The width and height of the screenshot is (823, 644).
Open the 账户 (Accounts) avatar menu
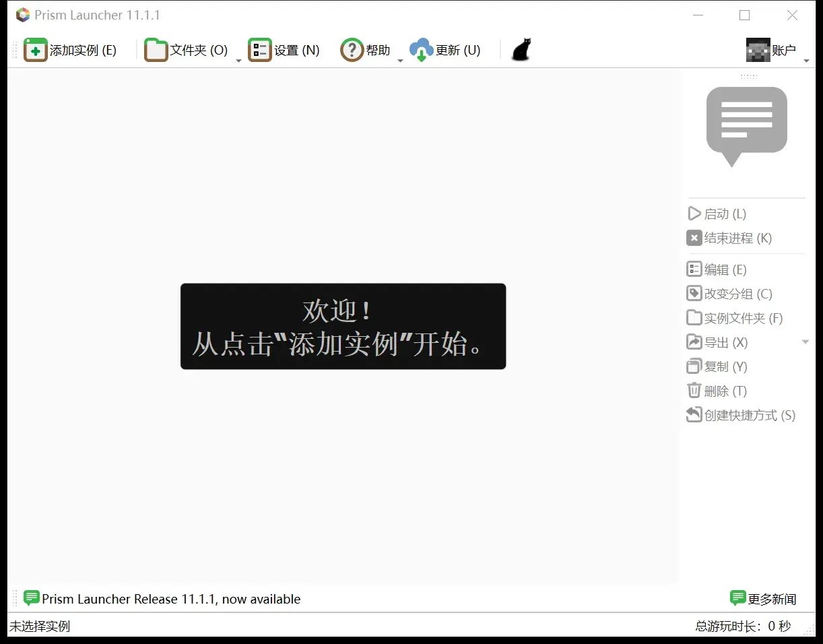tap(771, 51)
